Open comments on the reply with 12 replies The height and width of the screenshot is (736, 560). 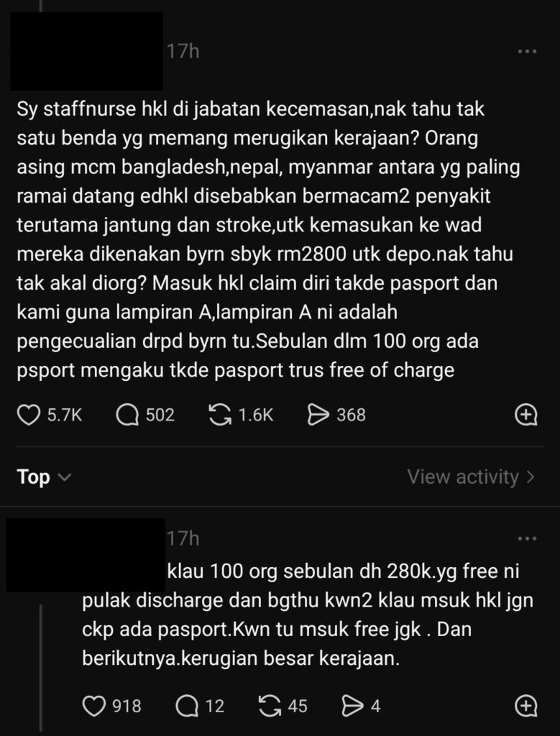click(188, 707)
